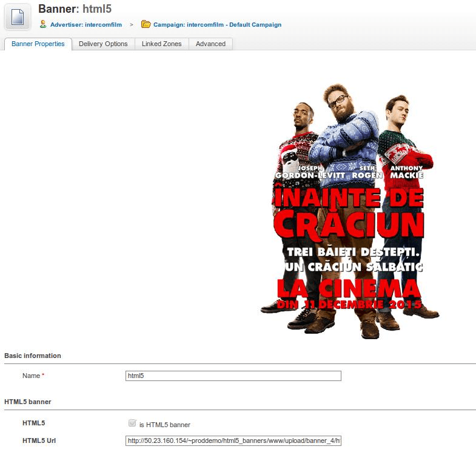Click the 'Basic information' section heading
The width and height of the screenshot is (476, 449).
pos(33,356)
